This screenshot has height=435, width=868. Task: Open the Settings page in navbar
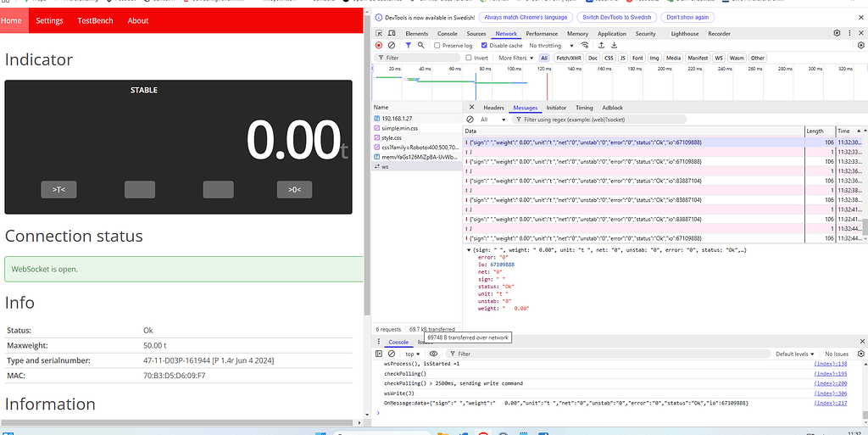point(49,20)
